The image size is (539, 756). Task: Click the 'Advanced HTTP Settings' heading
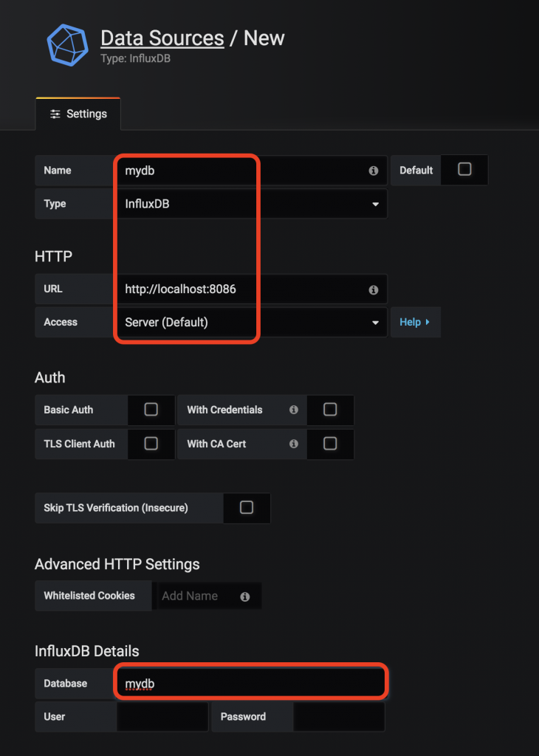click(x=117, y=564)
